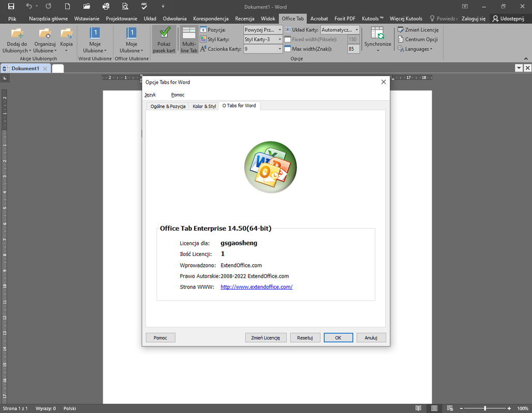Click the Save icon in title bar

(11, 6)
